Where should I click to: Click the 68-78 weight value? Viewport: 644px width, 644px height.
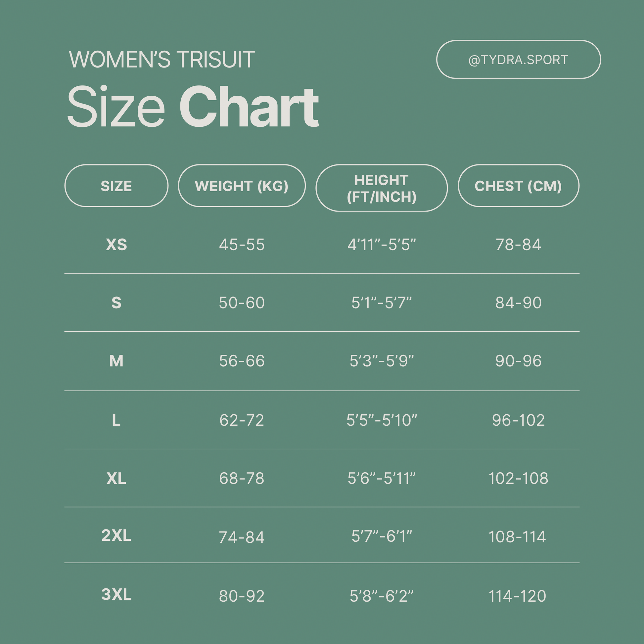pos(242,478)
